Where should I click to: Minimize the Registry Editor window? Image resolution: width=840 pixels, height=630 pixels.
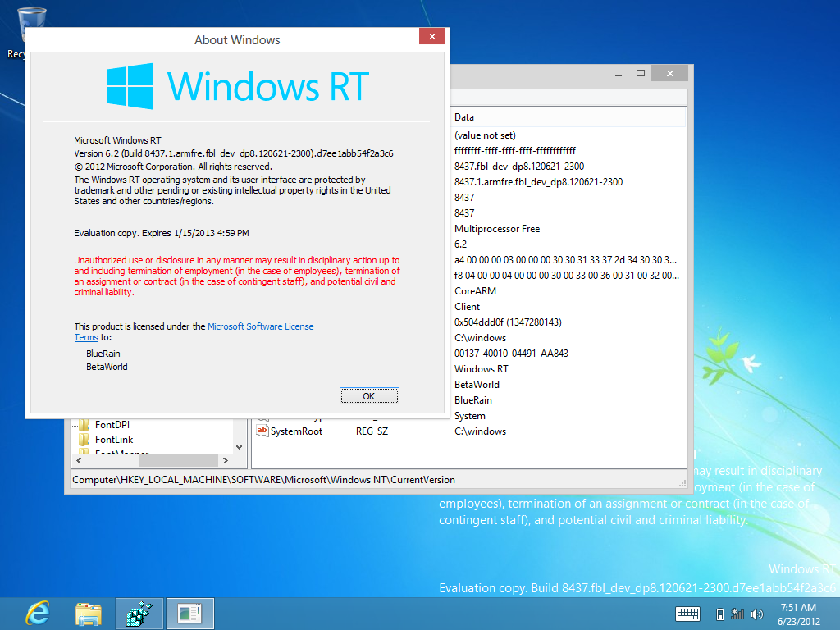pyautogui.click(x=619, y=74)
